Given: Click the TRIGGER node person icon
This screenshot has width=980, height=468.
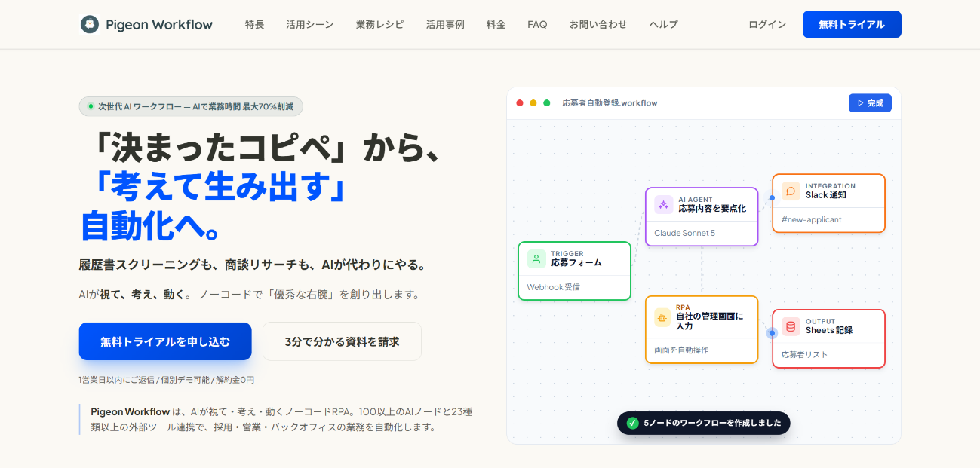Looking at the screenshot, I should click(x=536, y=258).
